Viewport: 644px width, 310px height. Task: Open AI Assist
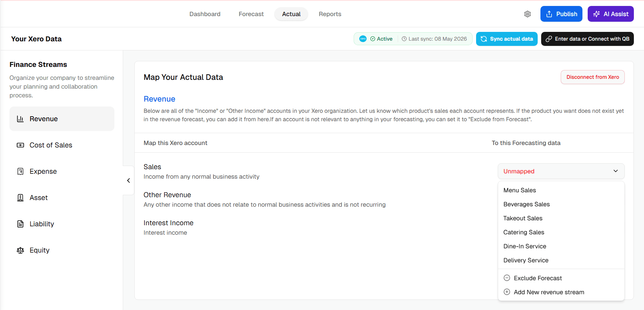coord(610,14)
